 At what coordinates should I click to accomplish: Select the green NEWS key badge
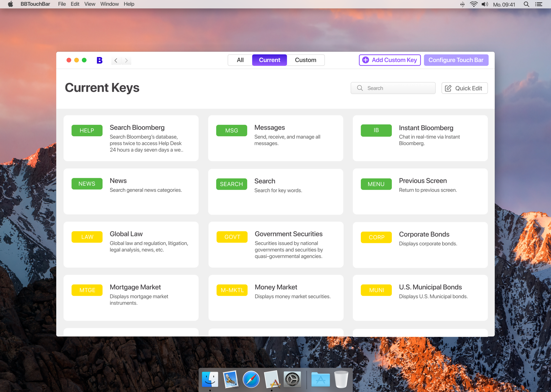tap(87, 184)
